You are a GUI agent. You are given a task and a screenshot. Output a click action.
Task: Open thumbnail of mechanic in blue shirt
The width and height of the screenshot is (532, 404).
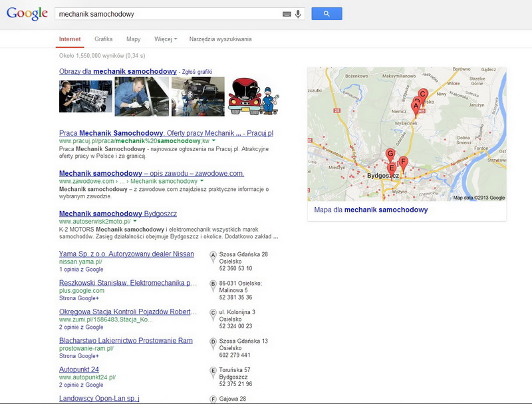point(142,97)
